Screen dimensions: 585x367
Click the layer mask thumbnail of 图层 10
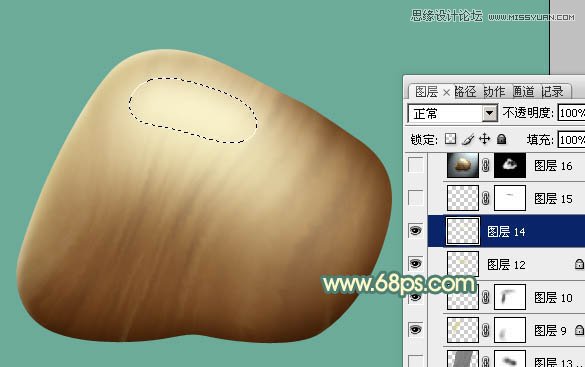pyautogui.click(x=510, y=297)
